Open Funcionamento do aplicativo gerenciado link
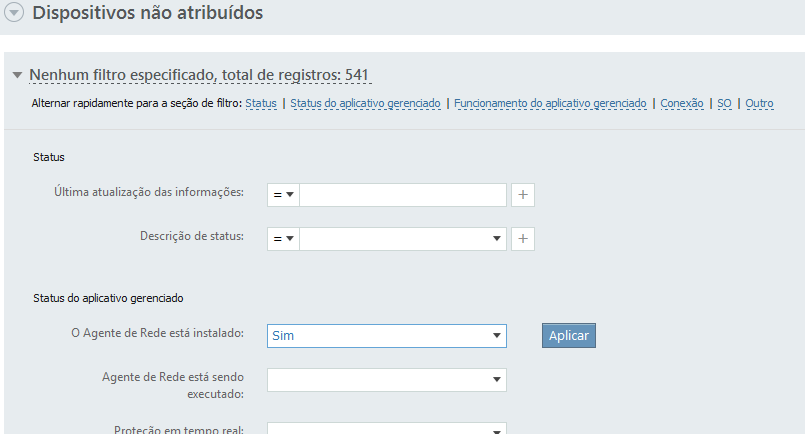The height and width of the screenshot is (434, 805). [550, 103]
